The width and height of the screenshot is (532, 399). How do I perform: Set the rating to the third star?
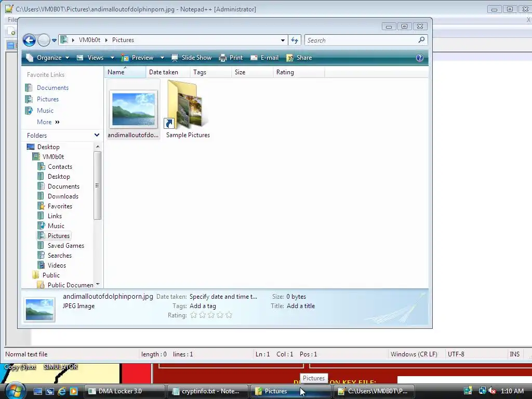[211, 315]
